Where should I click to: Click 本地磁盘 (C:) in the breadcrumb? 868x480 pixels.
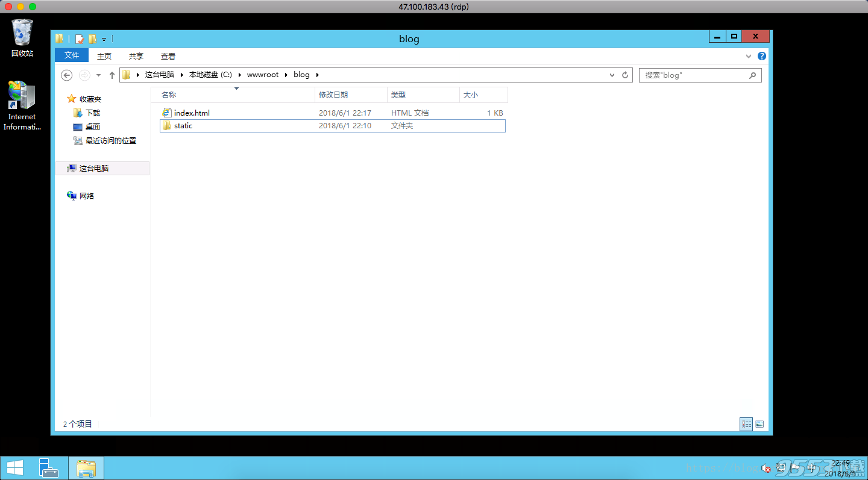tap(210, 75)
